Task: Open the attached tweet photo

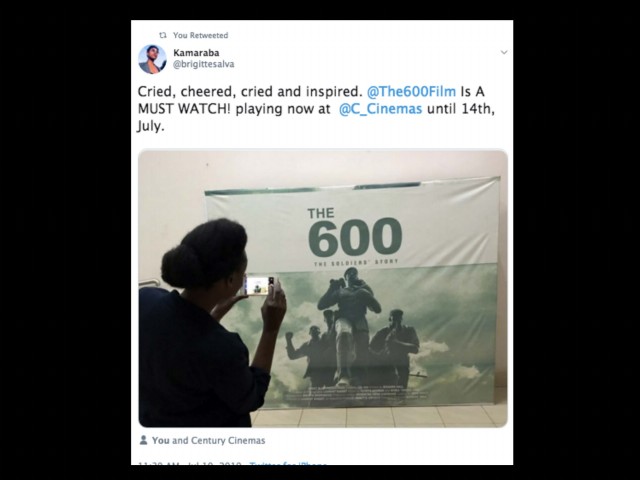Action: pyautogui.click(x=323, y=289)
